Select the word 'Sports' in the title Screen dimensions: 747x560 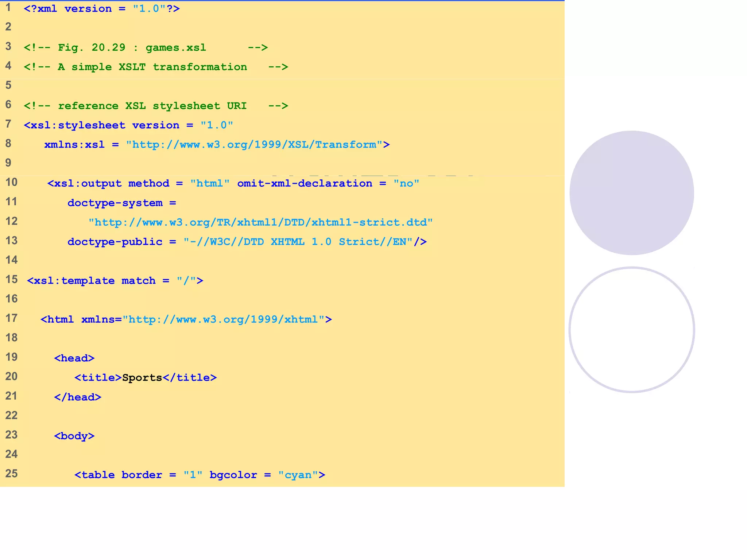point(142,378)
